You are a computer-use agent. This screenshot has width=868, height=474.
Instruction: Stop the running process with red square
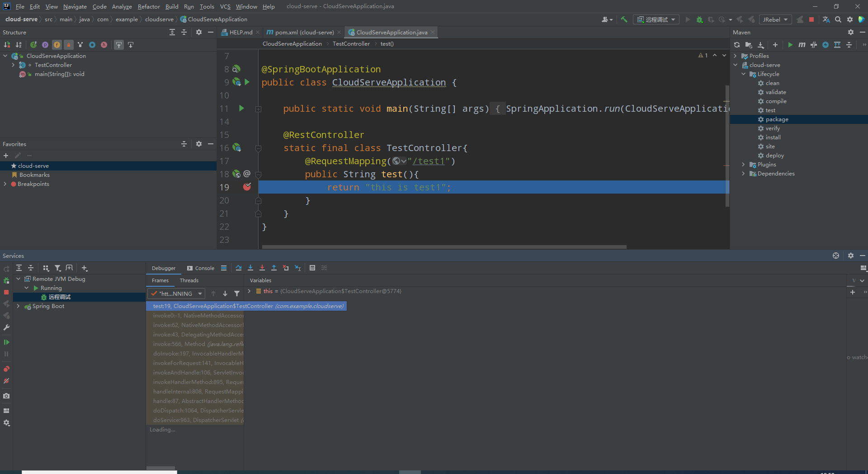(x=811, y=19)
